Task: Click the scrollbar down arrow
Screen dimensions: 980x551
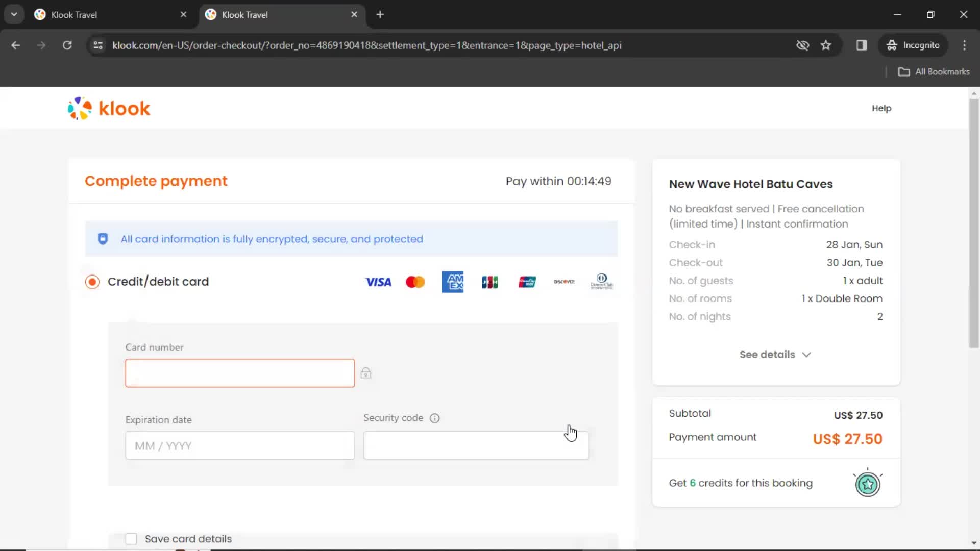Action: [x=974, y=543]
